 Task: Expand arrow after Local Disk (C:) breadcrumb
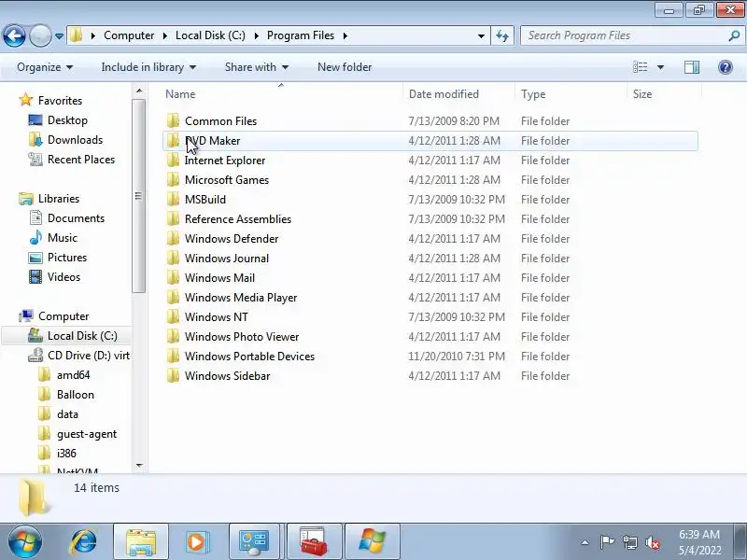click(x=256, y=35)
